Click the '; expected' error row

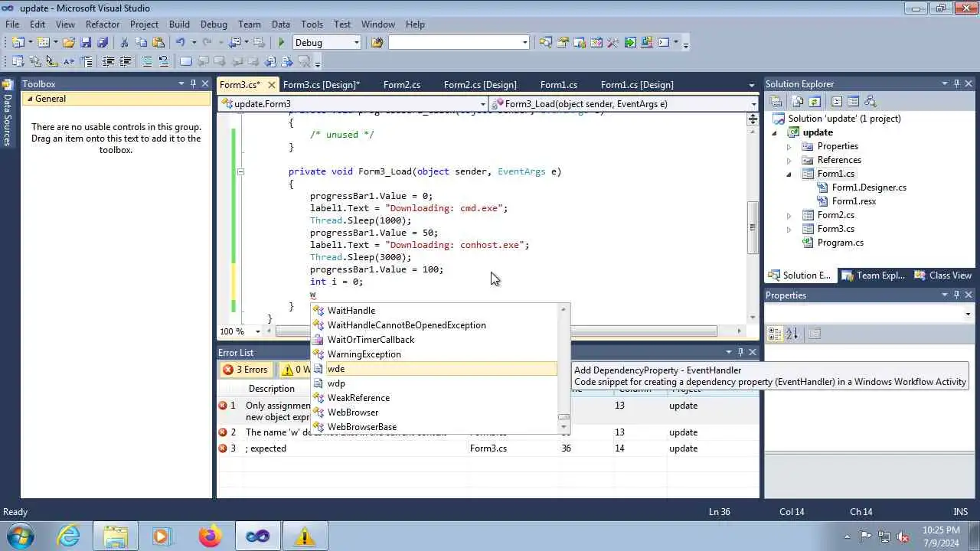[x=488, y=448]
